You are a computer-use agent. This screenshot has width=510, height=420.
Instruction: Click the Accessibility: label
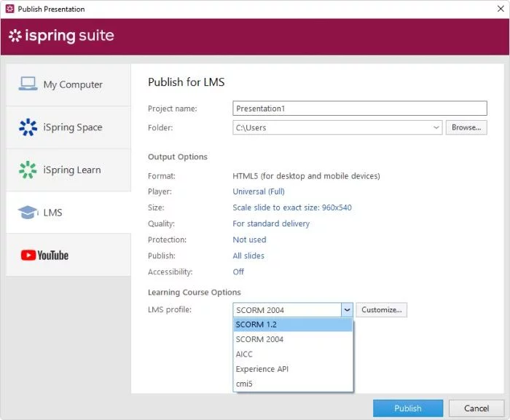(170, 272)
